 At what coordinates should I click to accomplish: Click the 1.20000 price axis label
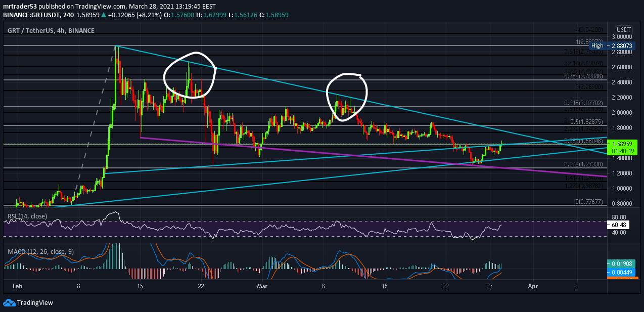[x=622, y=173]
